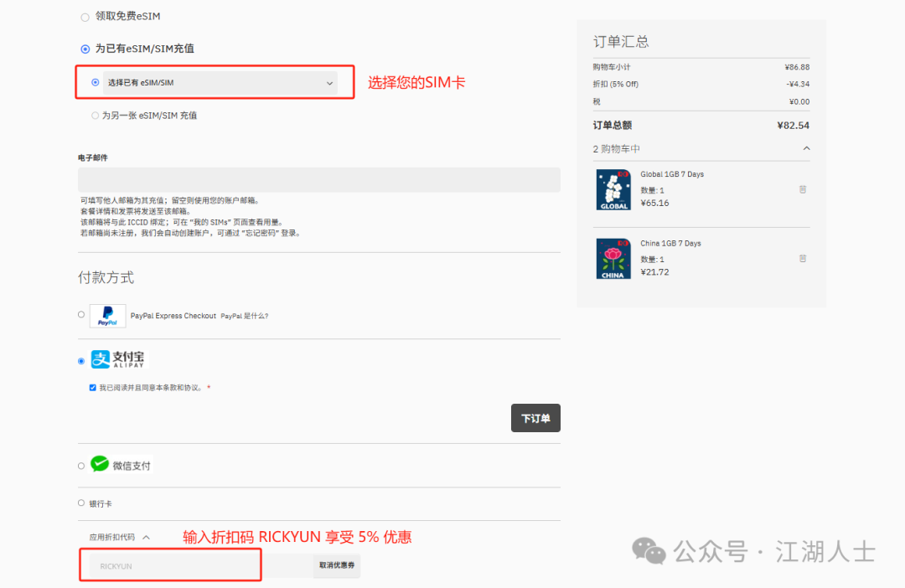This screenshot has width=905, height=588.
Task: Select the 银行卡 payment radio button
Action: (81, 503)
